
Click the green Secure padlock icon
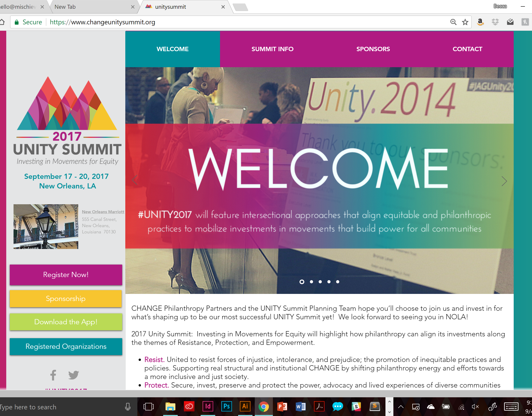pyautogui.click(x=17, y=22)
